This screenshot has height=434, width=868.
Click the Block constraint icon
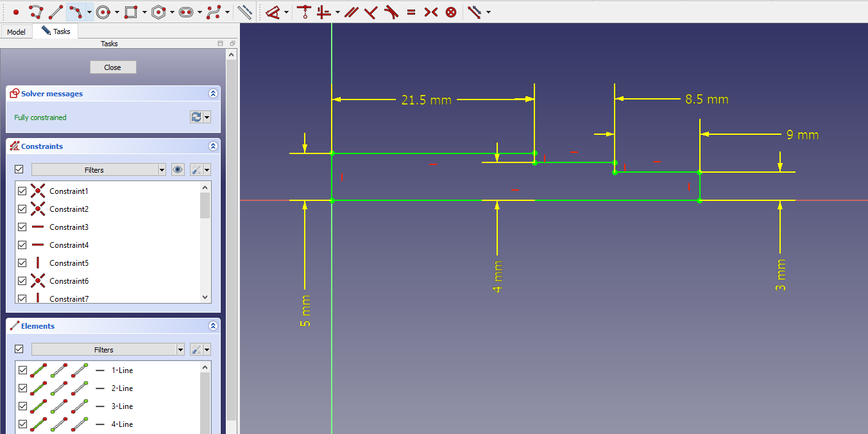pyautogui.click(x=451, y=12)
